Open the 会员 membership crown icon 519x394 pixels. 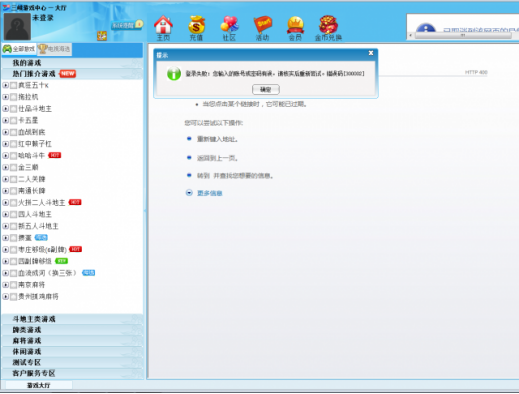[295, 28]
